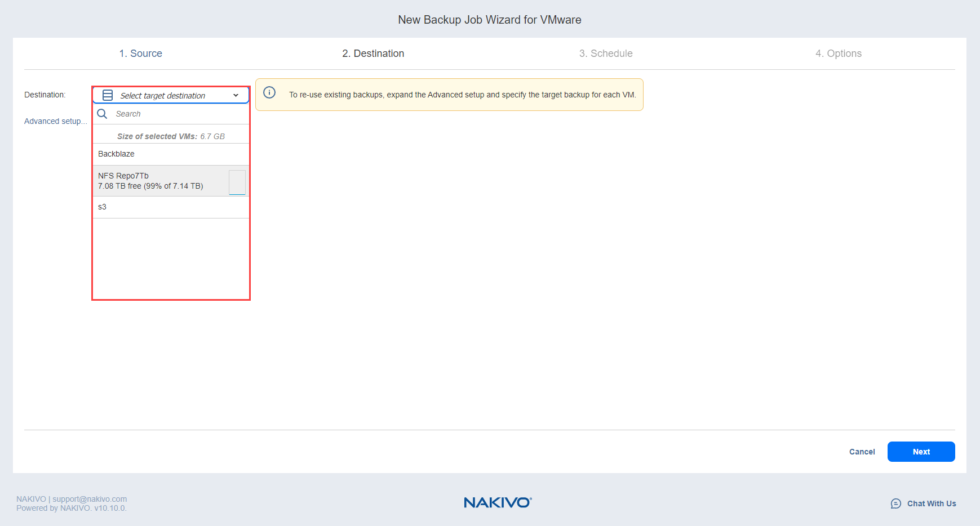Open the 4. Options step
Viewport: 980px width, 526px height.
pyautogui.click(x=838, y=54)
